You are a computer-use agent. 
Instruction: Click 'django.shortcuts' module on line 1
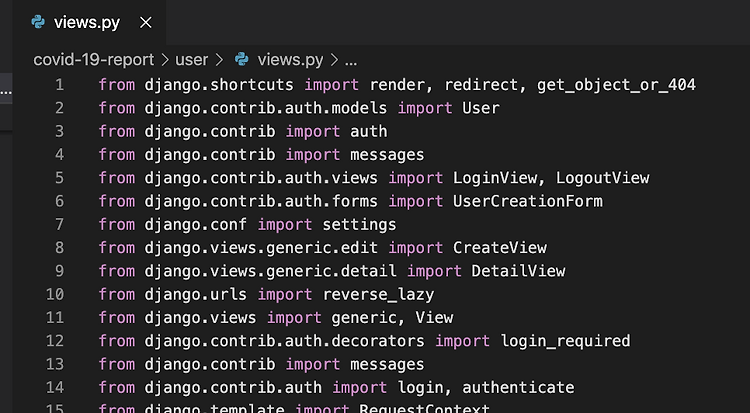pyautogui.click(x=219, y=85)
